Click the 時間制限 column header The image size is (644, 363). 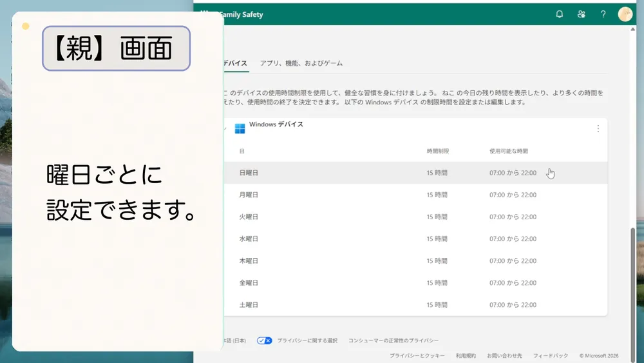coord(437,152)
